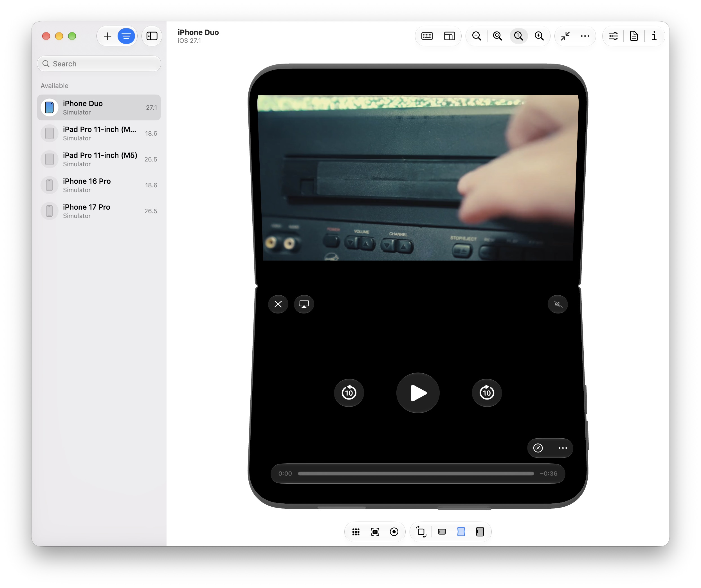Viewport: 701px width, 588px height.
Task: Open the toolbar more options ellipsis
Action: (x=585, y=36)
